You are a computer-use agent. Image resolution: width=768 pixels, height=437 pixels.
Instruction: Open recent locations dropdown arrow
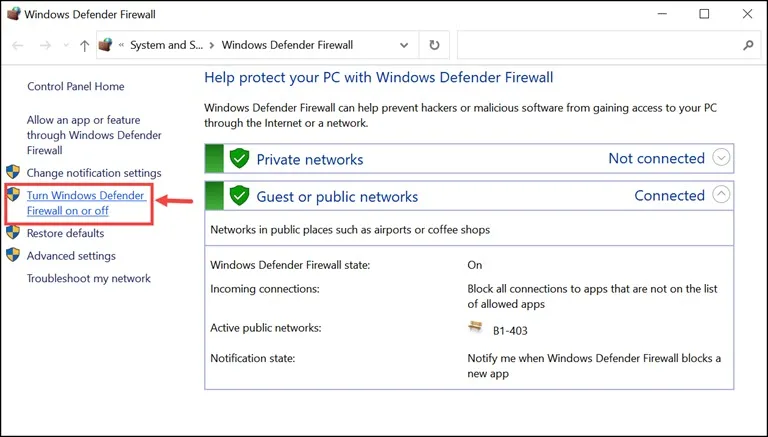(66, 46)
